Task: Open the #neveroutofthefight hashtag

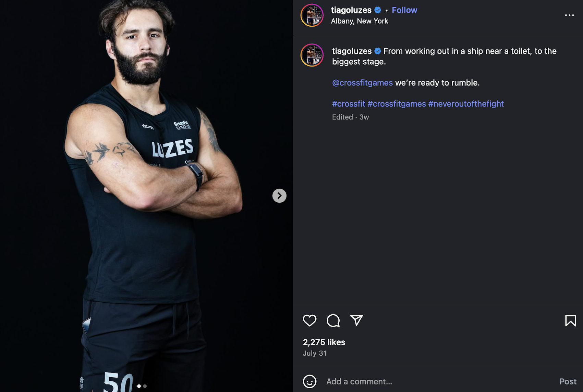Action: 466,104
